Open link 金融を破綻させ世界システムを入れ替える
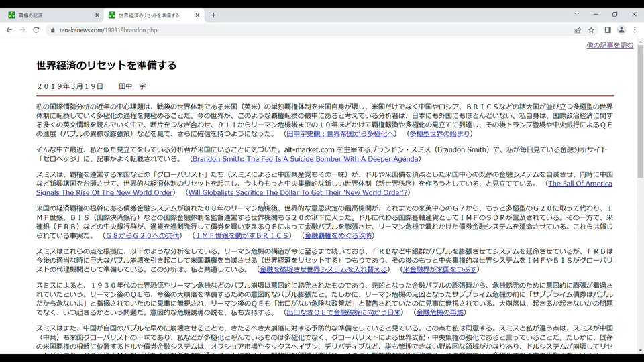Screen dimensions: 644x362 [x=323, y=269]
